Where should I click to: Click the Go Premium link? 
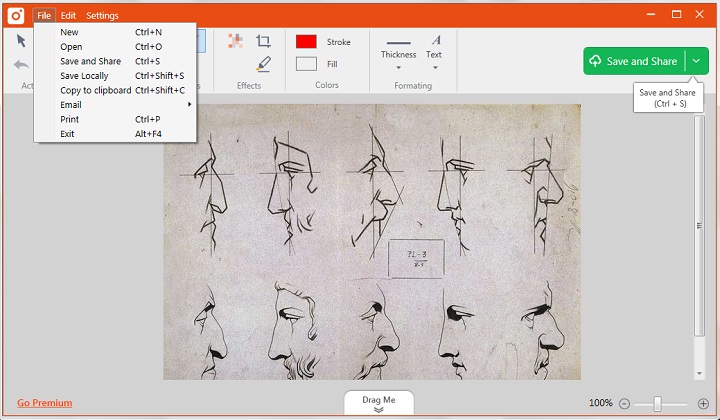[x=45, y=403]
